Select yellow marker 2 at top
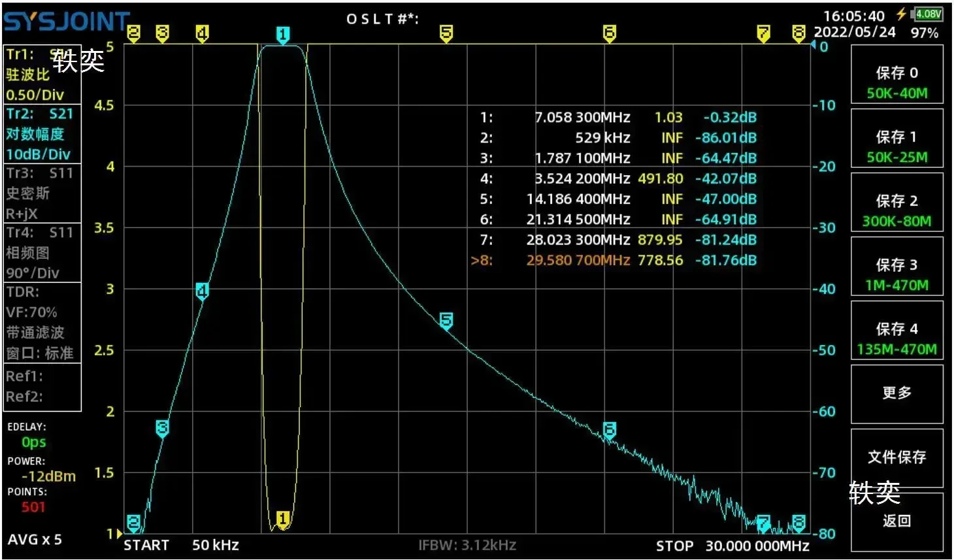The height and width of the screenshot is (560, 954). [x=133, y=34]
